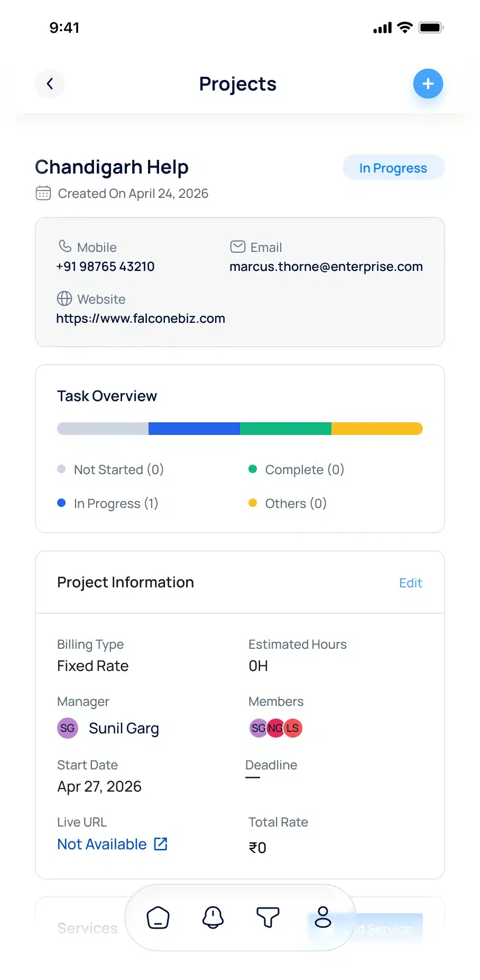
Task: Click the NG member avatar
Action: (275, 728)
